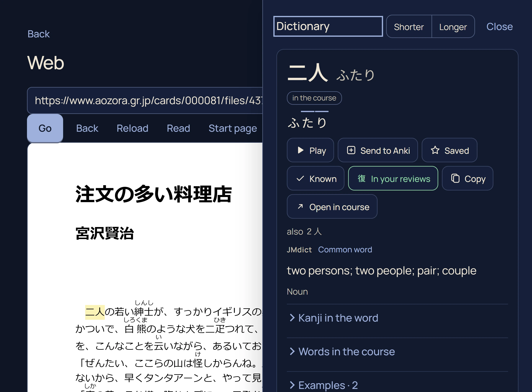Click the Play triangle icon

pyautogui.click(x=301, y=150)
